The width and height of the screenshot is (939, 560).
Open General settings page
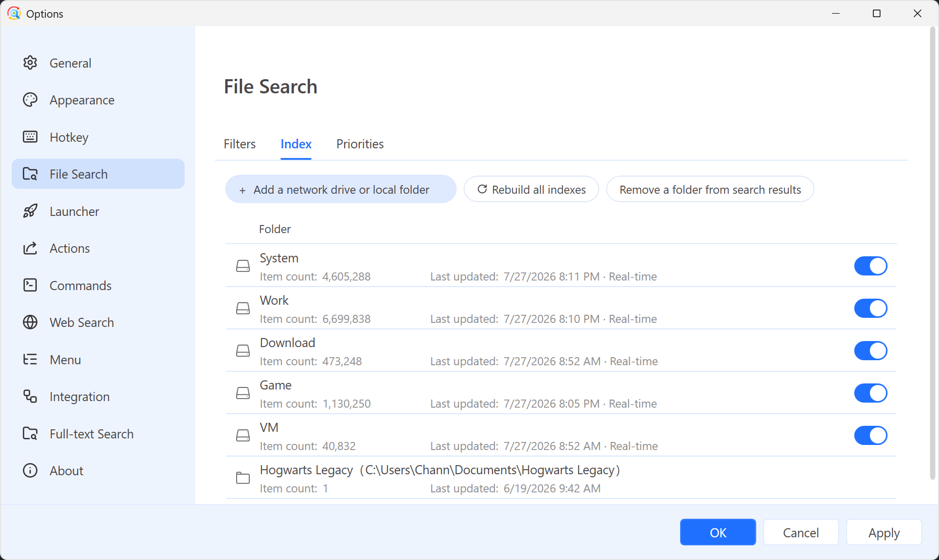[x=98, y=63]
